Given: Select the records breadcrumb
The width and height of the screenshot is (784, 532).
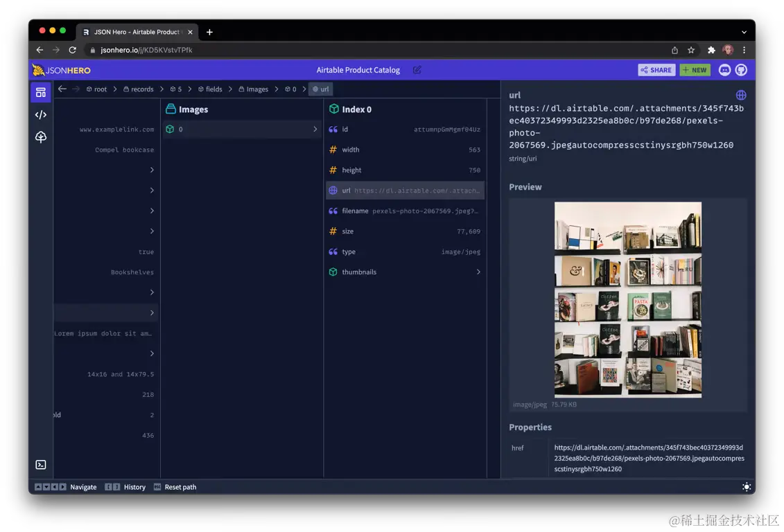Looking at the screenshot, I should [x=139, y=89].
